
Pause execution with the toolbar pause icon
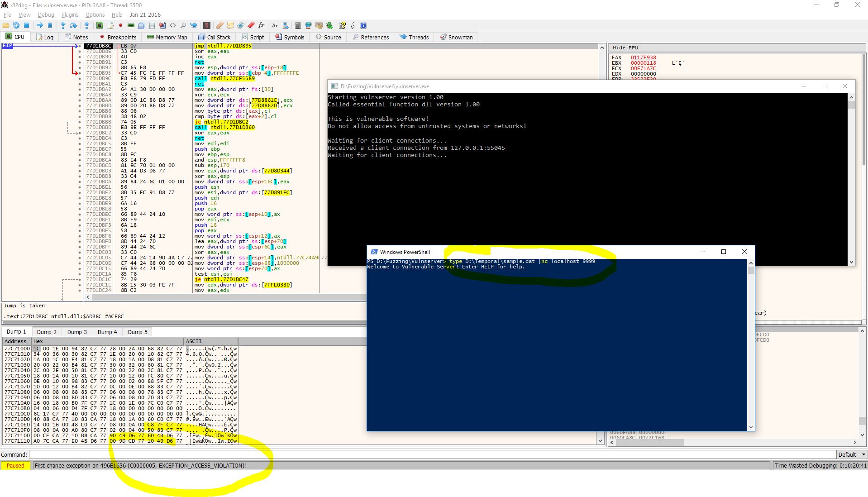tap(50, 25)
